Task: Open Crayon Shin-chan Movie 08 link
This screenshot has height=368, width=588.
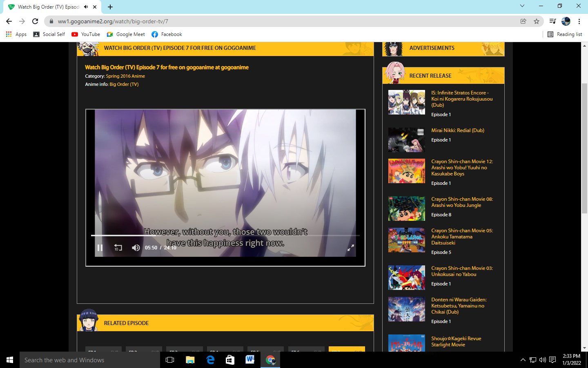Action: point(462,202)
